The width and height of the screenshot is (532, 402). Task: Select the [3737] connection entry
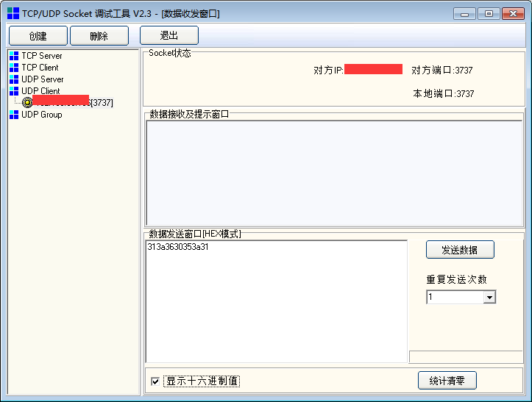click(73, 102)
